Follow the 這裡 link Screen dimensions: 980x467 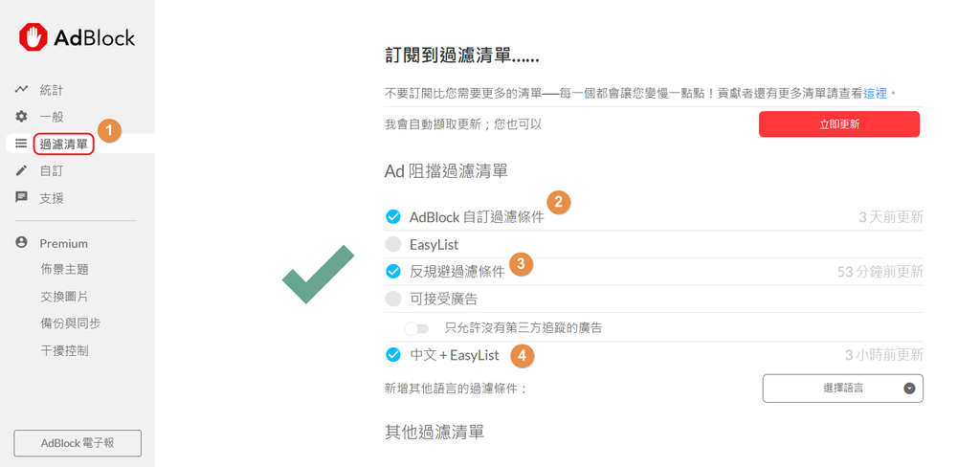point(875,93)
